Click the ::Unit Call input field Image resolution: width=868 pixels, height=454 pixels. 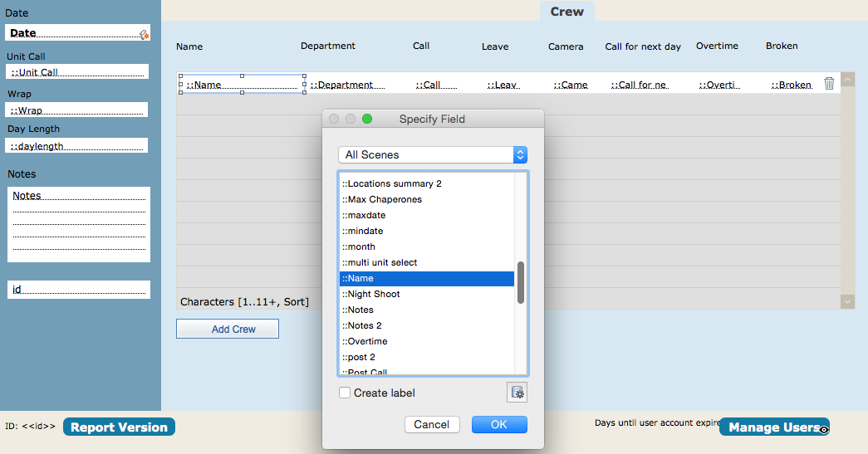point(77,71)
